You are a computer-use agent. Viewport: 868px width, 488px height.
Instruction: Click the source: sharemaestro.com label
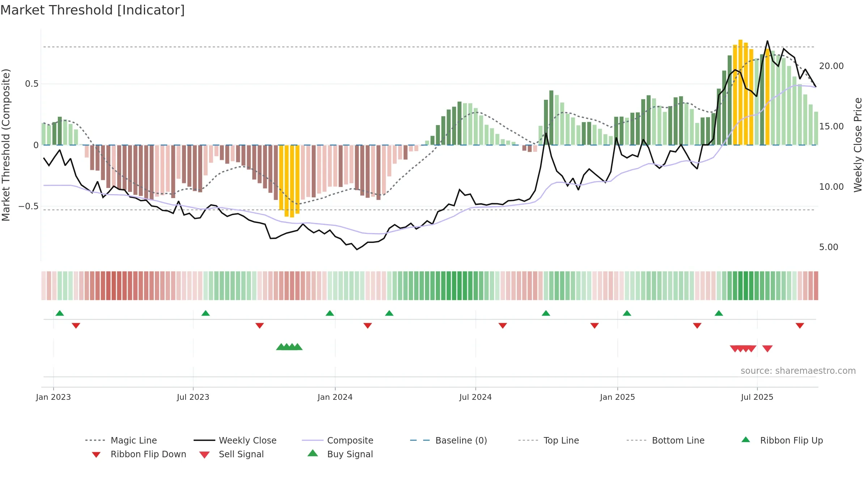[x=798, y=371]
